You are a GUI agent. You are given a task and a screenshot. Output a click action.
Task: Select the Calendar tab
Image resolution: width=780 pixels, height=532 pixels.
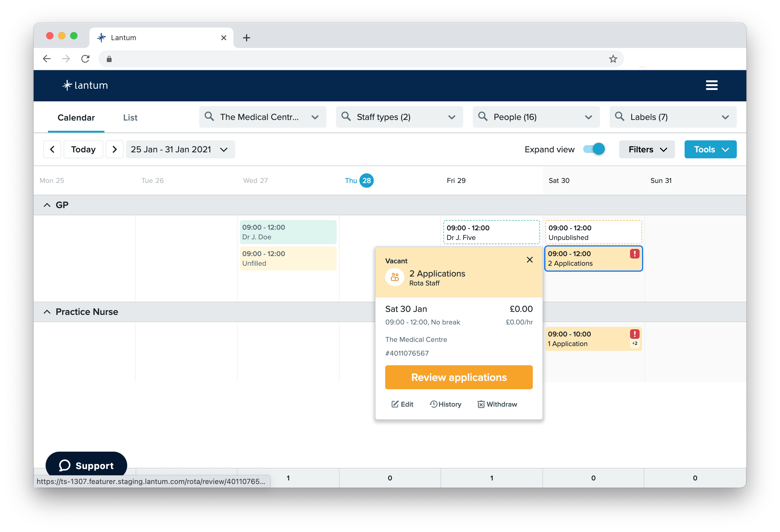click(76, 117)
